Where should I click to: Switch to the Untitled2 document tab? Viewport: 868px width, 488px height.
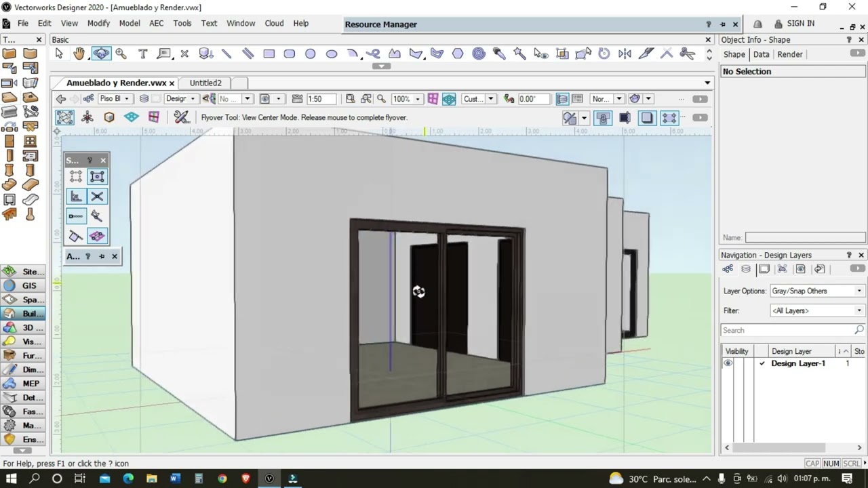click(x=205, y=83)
